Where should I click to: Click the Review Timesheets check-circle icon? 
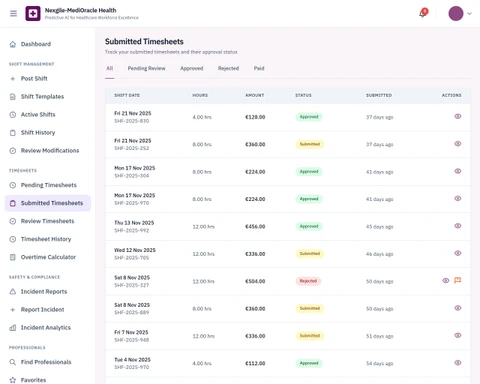(x=13, y=221)
